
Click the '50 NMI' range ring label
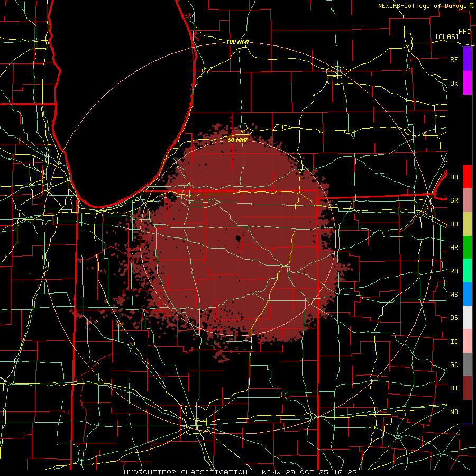tap(237, 140)
